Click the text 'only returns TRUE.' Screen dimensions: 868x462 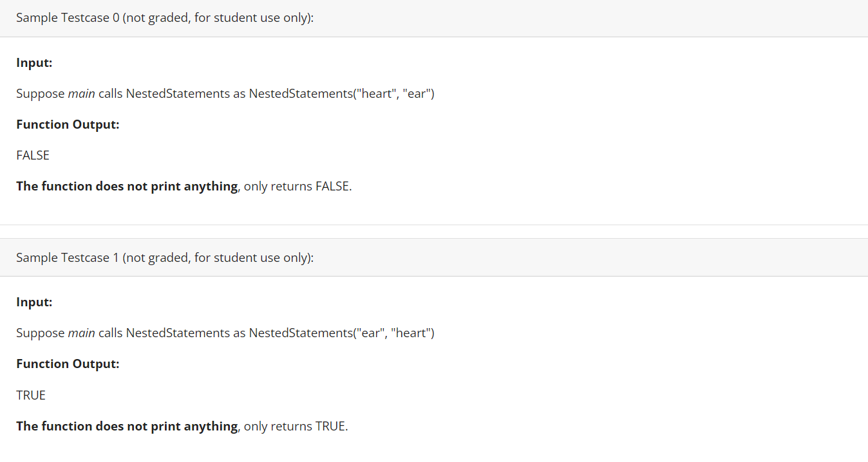pos(296,426)
